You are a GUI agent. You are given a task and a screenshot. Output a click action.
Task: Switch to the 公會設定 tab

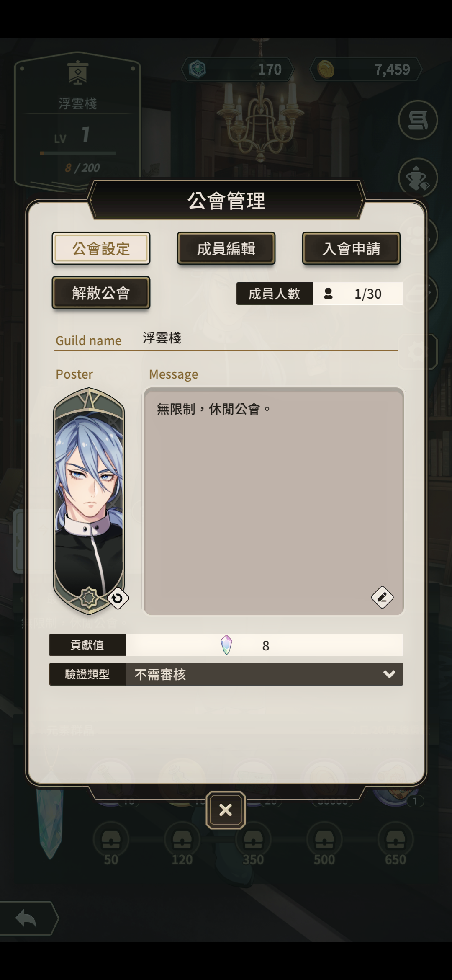click(101, 248)
